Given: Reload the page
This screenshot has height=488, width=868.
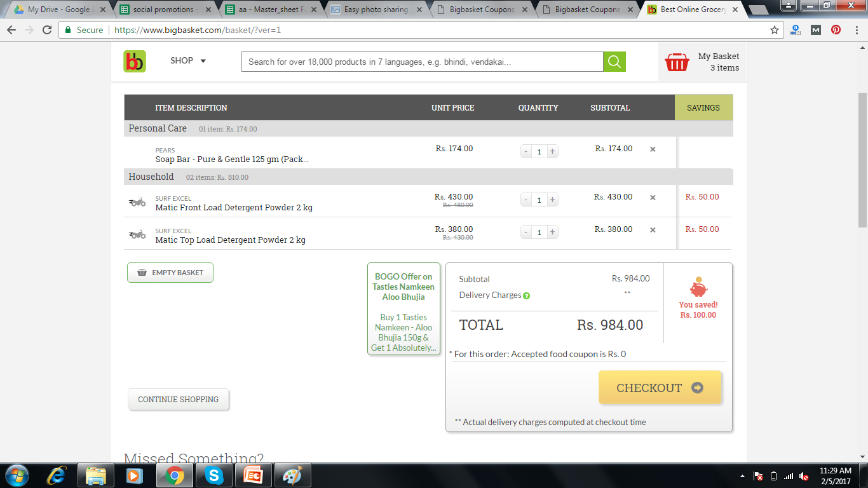Looking at the screenshot, I should [47, 30].
